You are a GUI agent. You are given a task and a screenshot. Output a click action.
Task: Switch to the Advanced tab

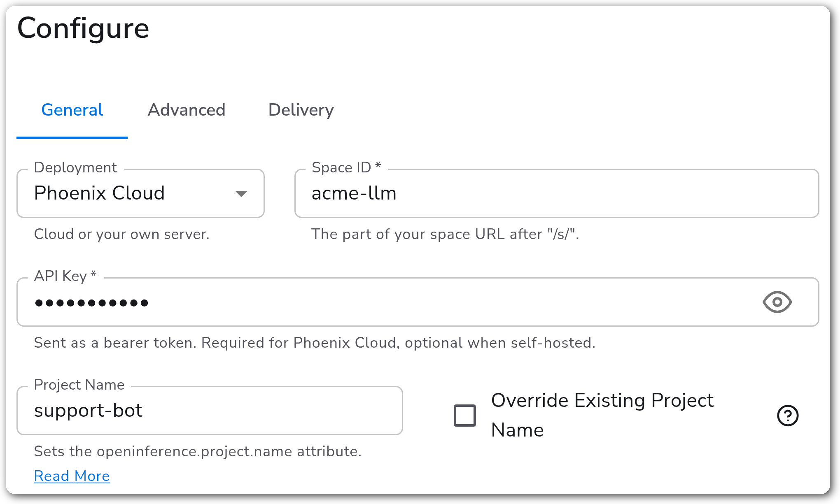click(x=187, y=110)
